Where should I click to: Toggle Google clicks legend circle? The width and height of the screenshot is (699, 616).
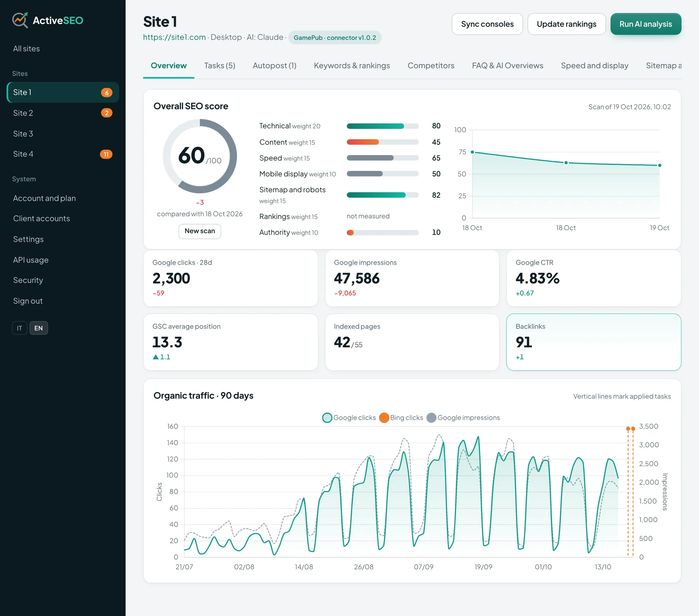327,418
